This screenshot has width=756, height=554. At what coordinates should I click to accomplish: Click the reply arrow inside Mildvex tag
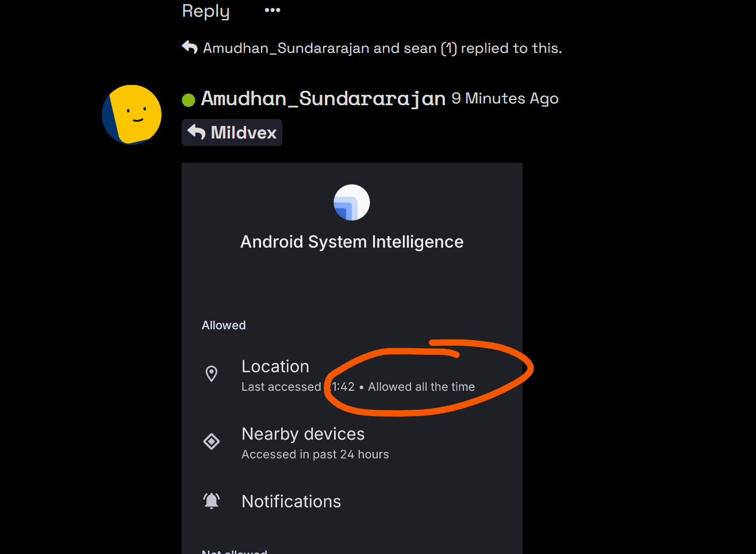[197, 132]
